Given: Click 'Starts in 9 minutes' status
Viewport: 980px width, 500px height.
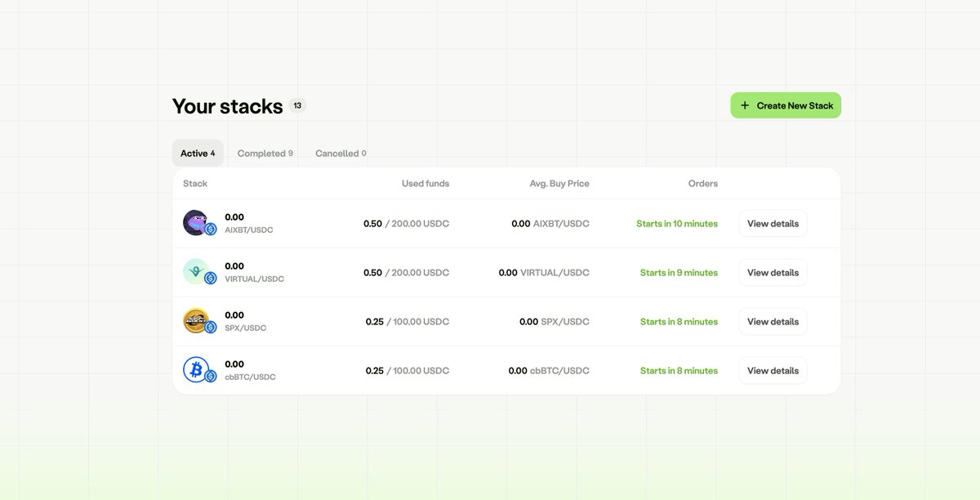Looking at the screenshot, I should coord(679,272).
